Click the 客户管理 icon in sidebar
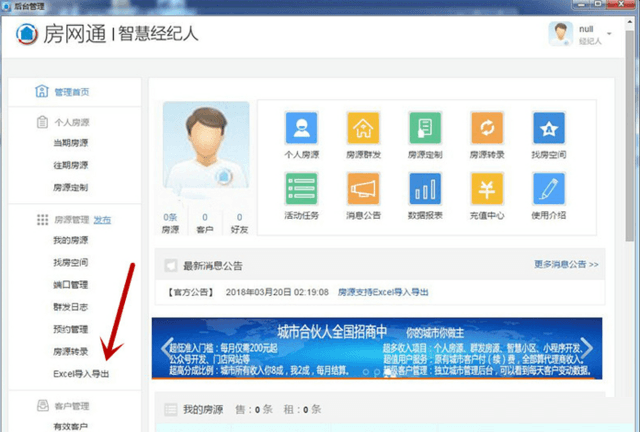The width and height of the screenshot is (640, 432). (43, 405)
